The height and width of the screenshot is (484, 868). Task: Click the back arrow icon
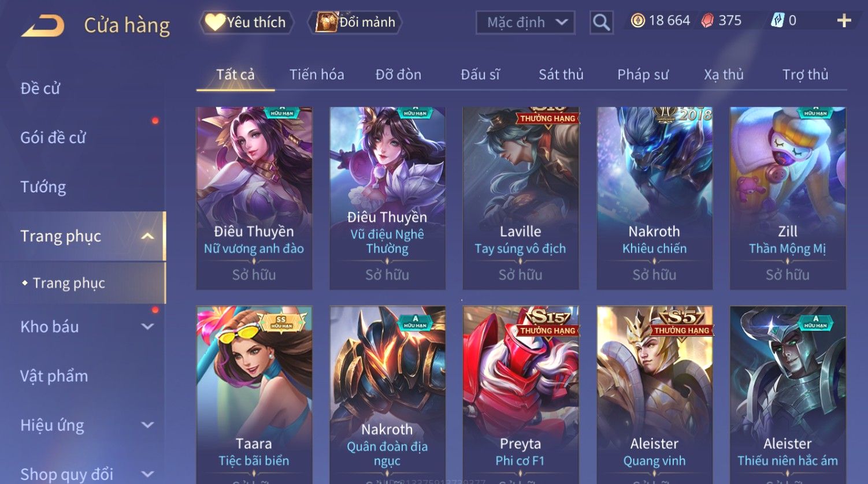pos(42,25)
